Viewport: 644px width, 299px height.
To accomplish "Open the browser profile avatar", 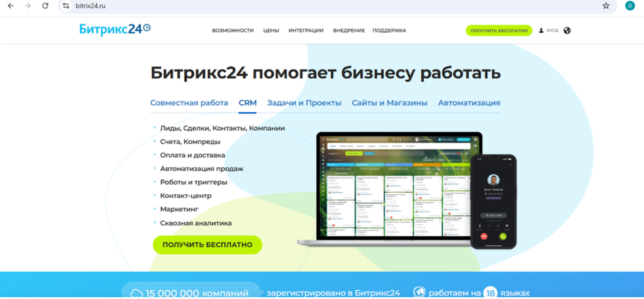I will pos(630,6).
